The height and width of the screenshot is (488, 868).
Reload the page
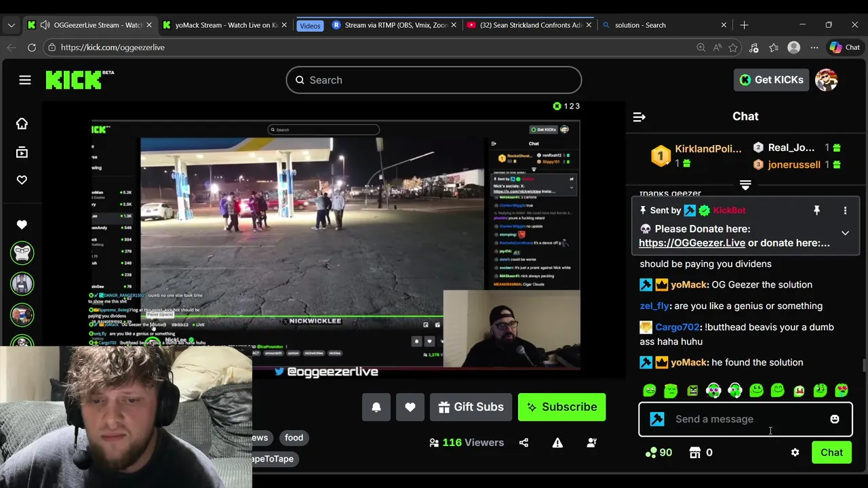pos(32,47)
